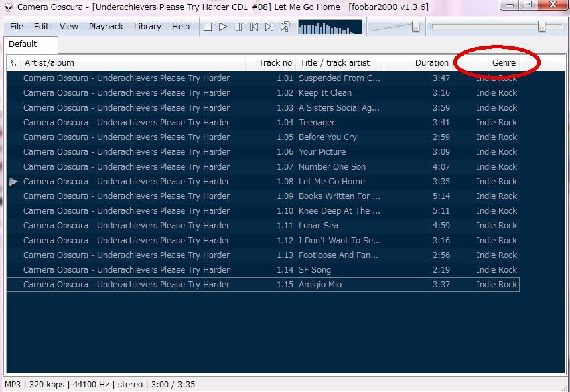570x392 pixels.
Task: Click the Play button in toolbar
Action: pos(223,27)
